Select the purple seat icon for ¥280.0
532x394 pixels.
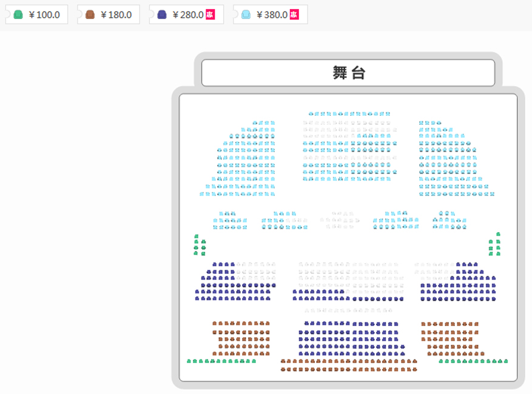[x=162, y=15]
